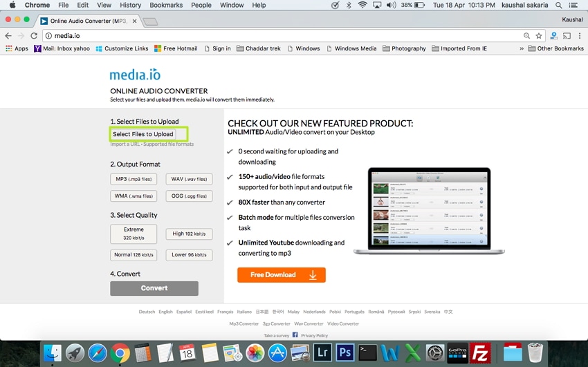Viewport: 588px width, 367px height.
Task: Go back with the browser back arrow
Action: pyautogui.click(x=8, y=35)
